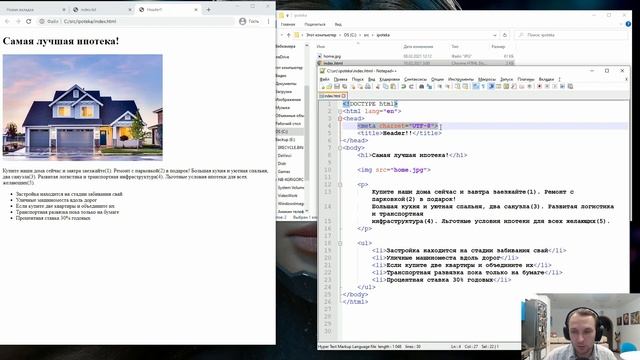The height and width of the screenshot is (360, 640).
Task: Click Zoom In icon in Notepad++ toolbar
Action: coord(440,87)
